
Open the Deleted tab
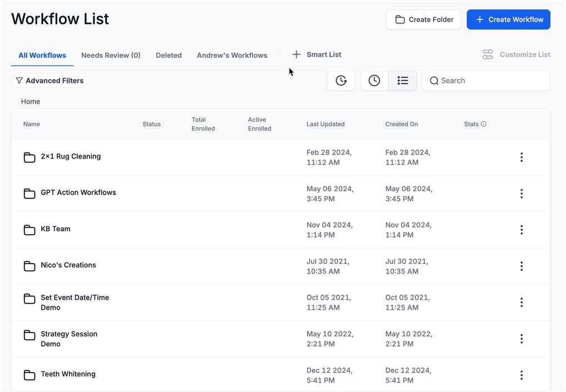click(168, 55)
